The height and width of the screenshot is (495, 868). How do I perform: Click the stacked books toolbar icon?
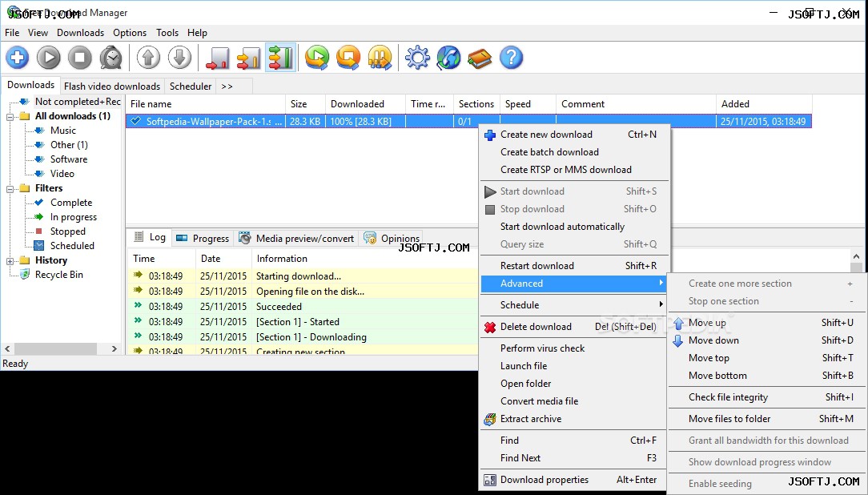(x=480, y=58)
